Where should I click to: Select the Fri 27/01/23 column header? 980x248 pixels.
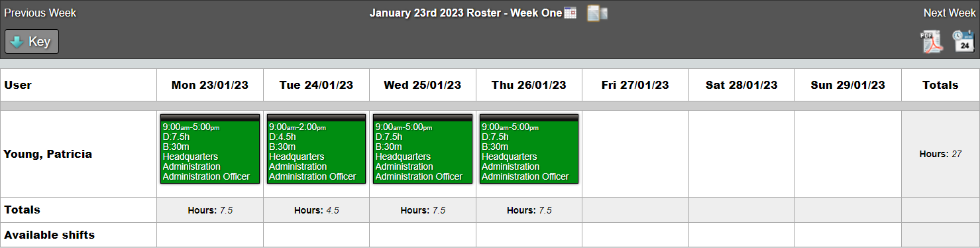[x=635, y=85]
